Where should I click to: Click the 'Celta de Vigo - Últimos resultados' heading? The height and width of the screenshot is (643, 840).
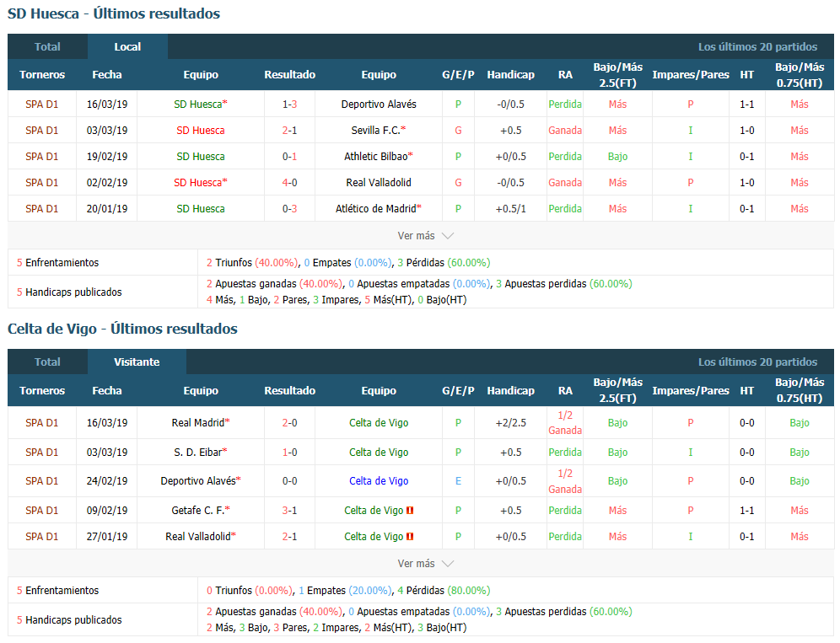pos(122,329)
